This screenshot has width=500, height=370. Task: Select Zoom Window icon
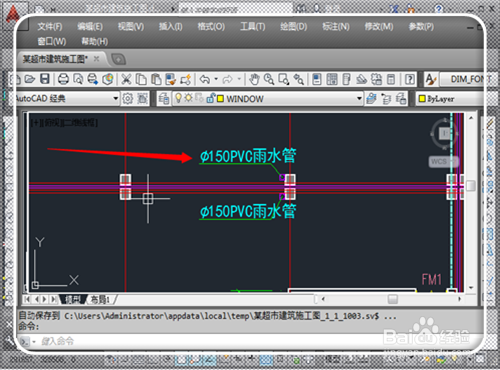coord(284,79)
